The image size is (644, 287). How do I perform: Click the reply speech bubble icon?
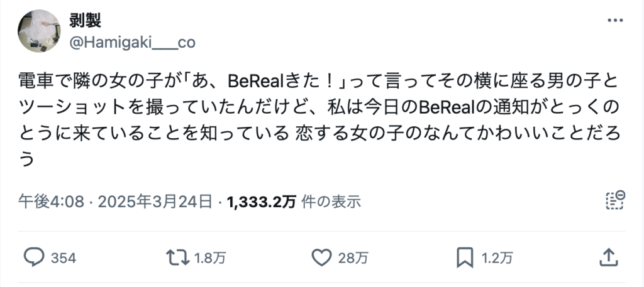click(33, 256)
